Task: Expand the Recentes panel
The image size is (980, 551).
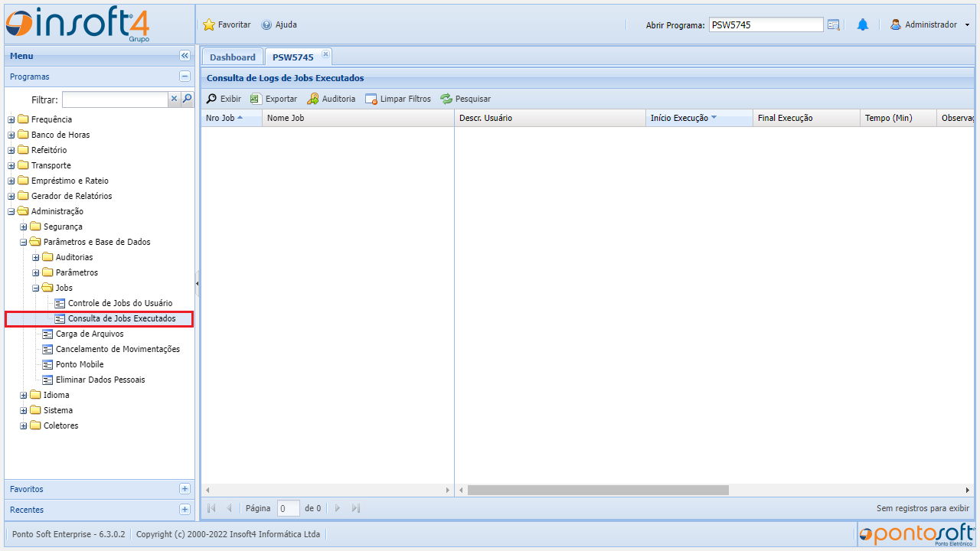Action: (185, 510)
